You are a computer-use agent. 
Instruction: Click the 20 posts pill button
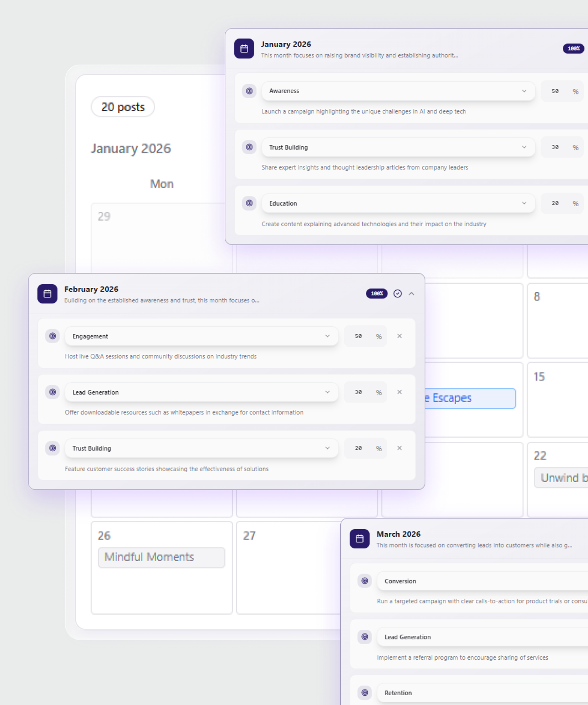tap(123, 107)
